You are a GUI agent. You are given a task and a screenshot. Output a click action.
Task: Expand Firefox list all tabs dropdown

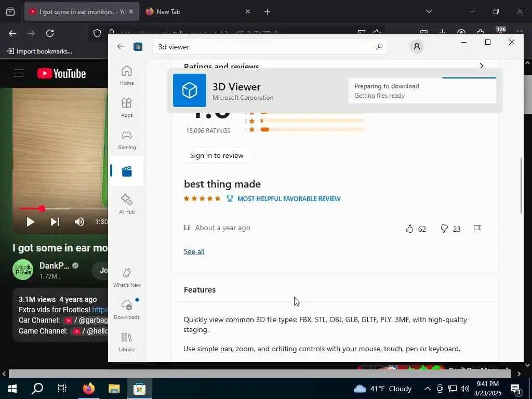429,11
